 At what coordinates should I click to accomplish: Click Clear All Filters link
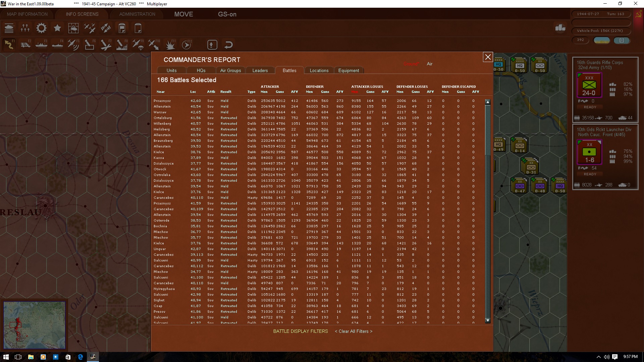coord(354,331)
